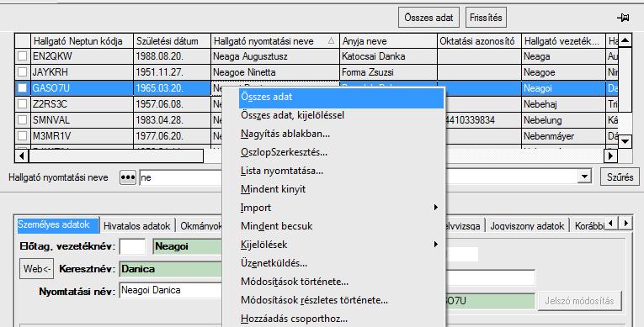Click the pin icon at top right

623,18
